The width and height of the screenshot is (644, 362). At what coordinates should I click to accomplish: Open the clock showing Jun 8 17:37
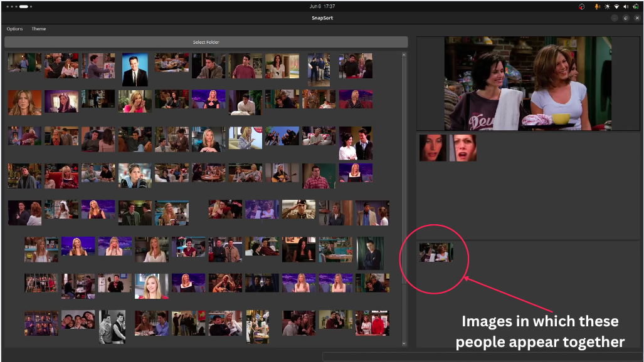pyautogui.click(x=322, y=6)
